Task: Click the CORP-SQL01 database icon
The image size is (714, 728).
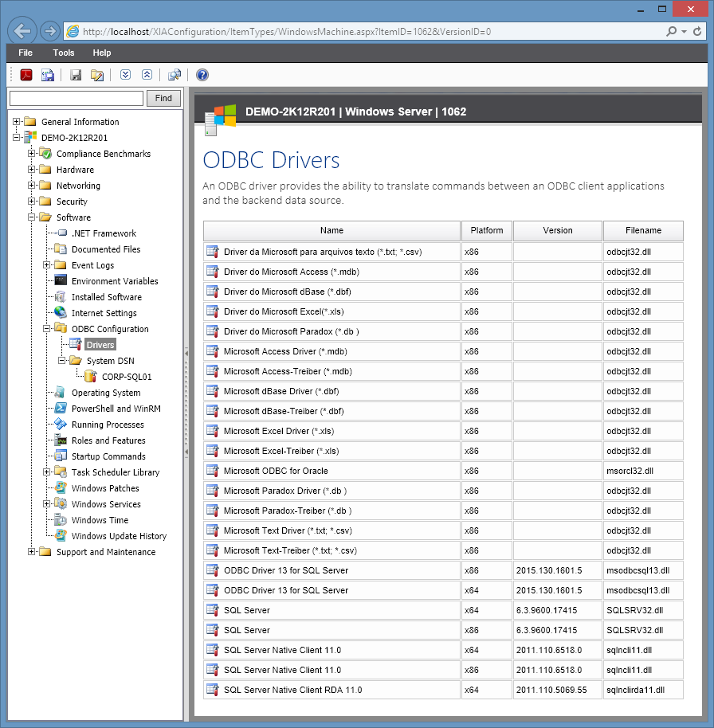Action: (x=91, y=376)
